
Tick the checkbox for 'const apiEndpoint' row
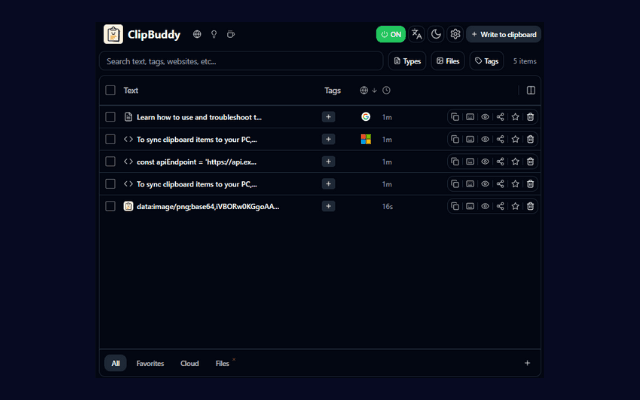110,162
